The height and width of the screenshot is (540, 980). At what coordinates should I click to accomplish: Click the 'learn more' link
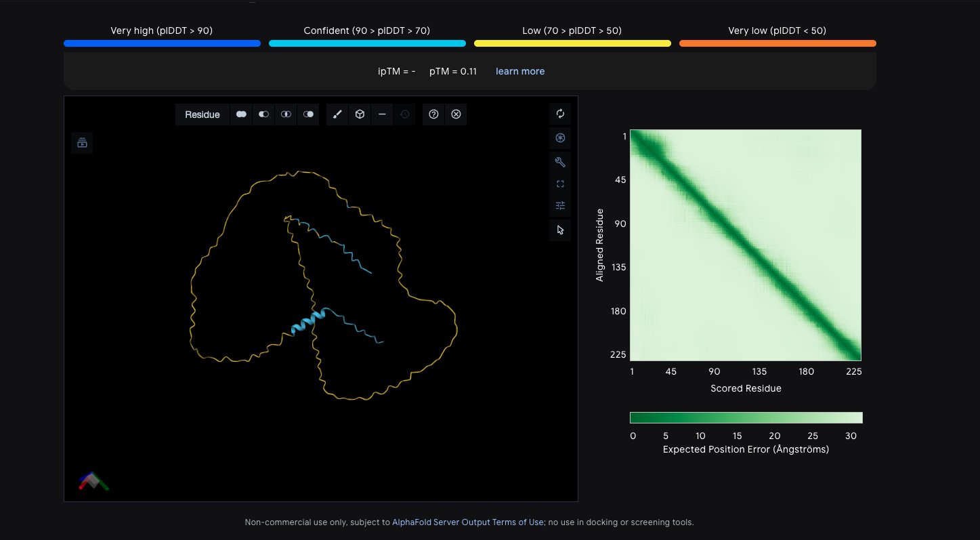tap(519, 71)
